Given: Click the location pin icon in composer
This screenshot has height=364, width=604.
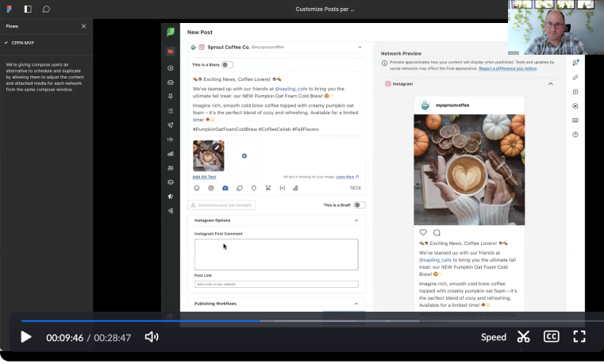Looking at the screenshot, I should [x=253, y=188].
